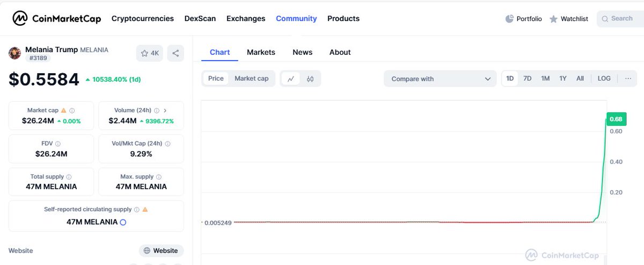Click in the Search field
Image resolution: width=644 pixels, height=265 pixels.
tap(620, 19)
